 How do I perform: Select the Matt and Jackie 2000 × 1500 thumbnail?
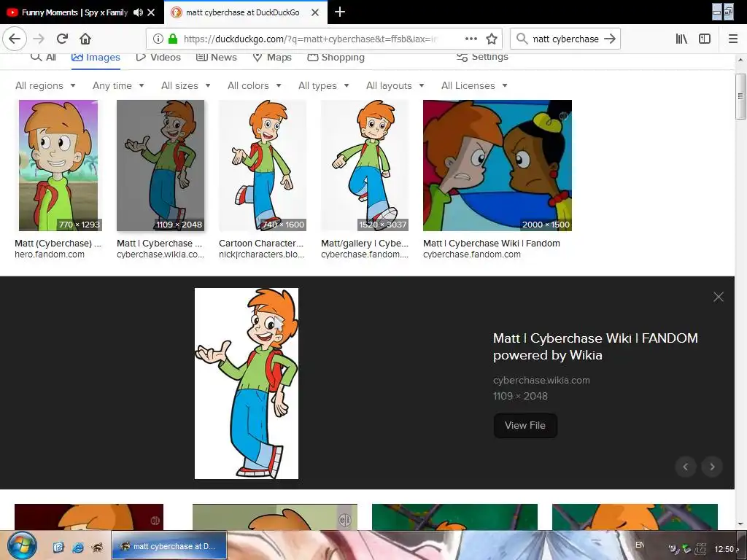click(x=498, y=166)
